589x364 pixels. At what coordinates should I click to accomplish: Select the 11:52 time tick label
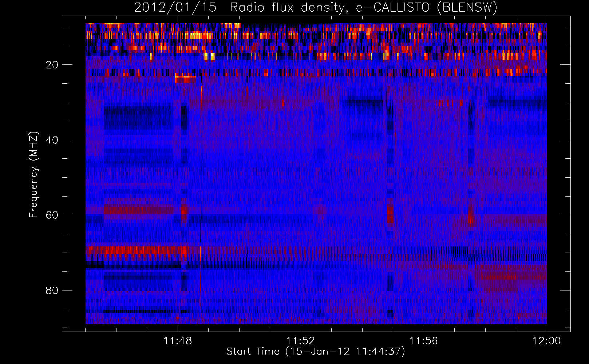(x=301, y=341)
